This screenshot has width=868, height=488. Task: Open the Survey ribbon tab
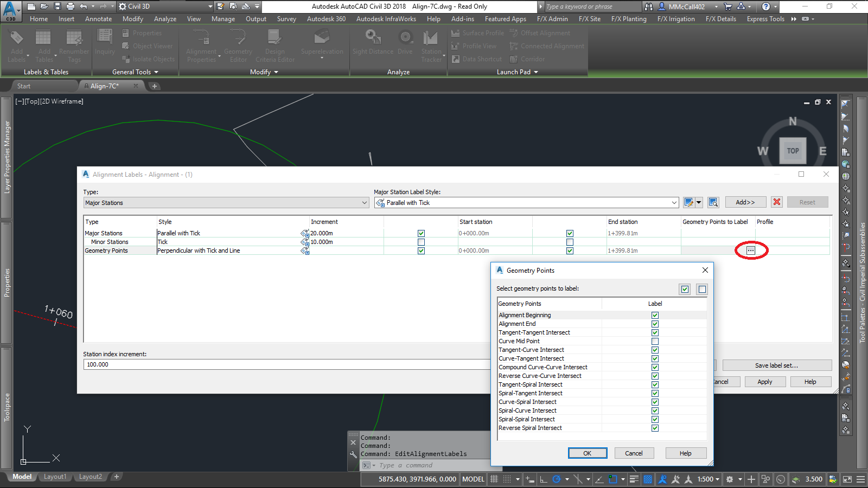[x=286, y=19]
